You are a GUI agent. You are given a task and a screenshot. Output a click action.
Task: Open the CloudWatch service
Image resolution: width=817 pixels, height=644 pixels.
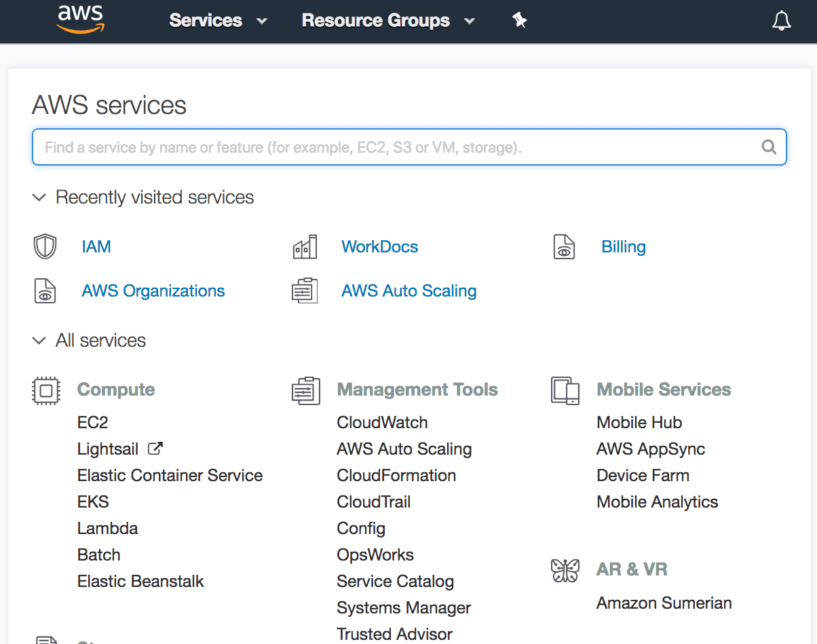[x=383, y=423]
